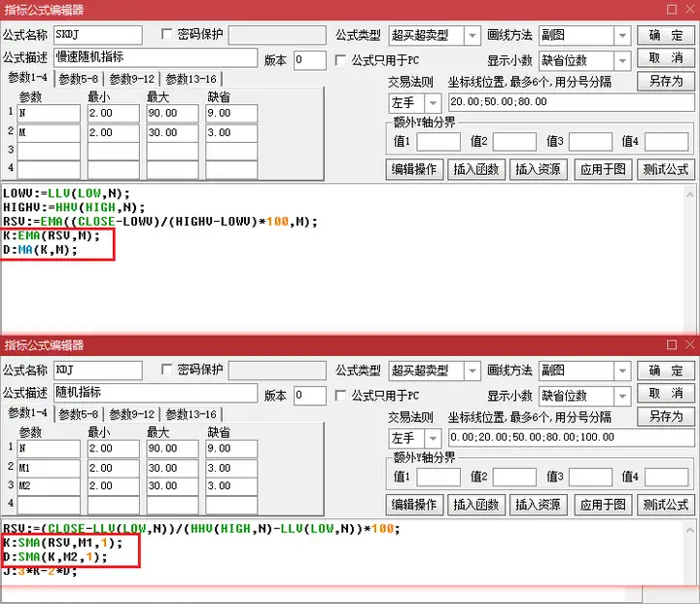Click coordinate line field 20.00;50.00;80.00
This screenshot has width=700, height=604.
[x=572, y=102]
